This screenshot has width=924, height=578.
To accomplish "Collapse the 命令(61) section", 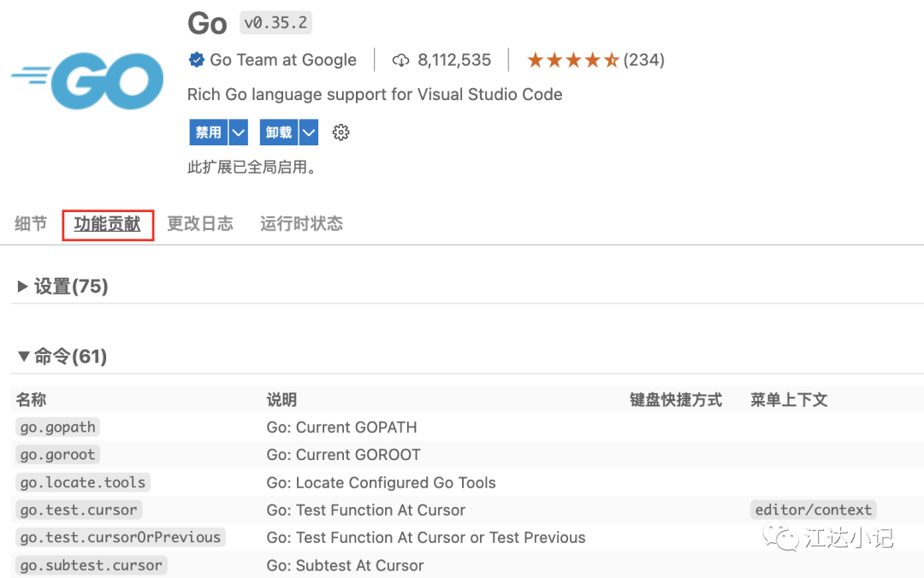I will point(62,356).
